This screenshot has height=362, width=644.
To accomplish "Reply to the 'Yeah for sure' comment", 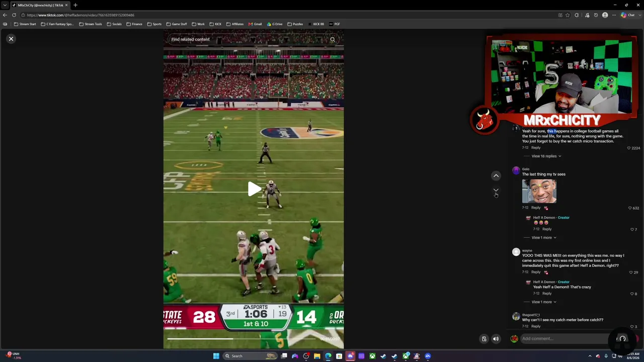I will (536, 147).
